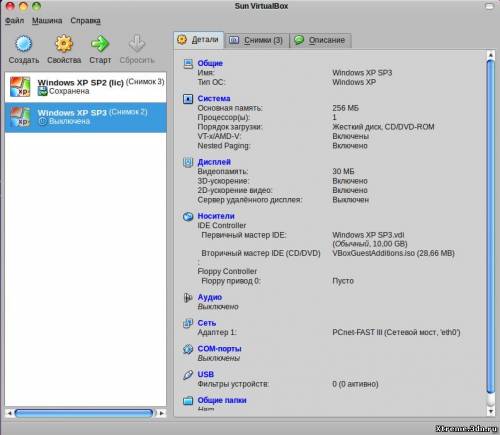This screenshot has height=435, width=500.
Task: Click the Создать (New) toolbar icon
Action: (24, 44)
